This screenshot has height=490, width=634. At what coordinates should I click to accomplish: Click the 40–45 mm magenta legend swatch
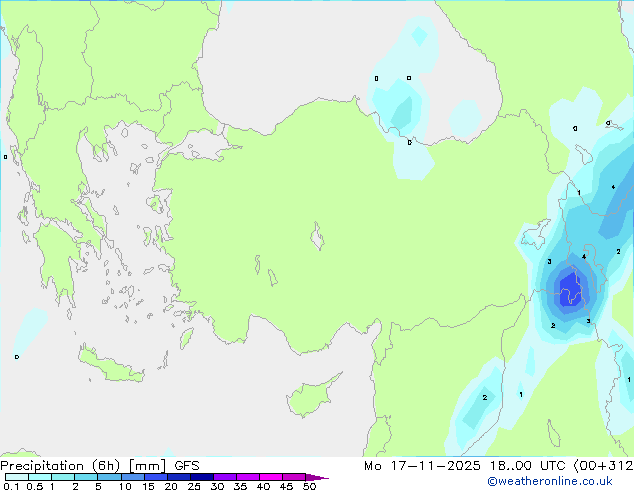[x=271, y=477]
